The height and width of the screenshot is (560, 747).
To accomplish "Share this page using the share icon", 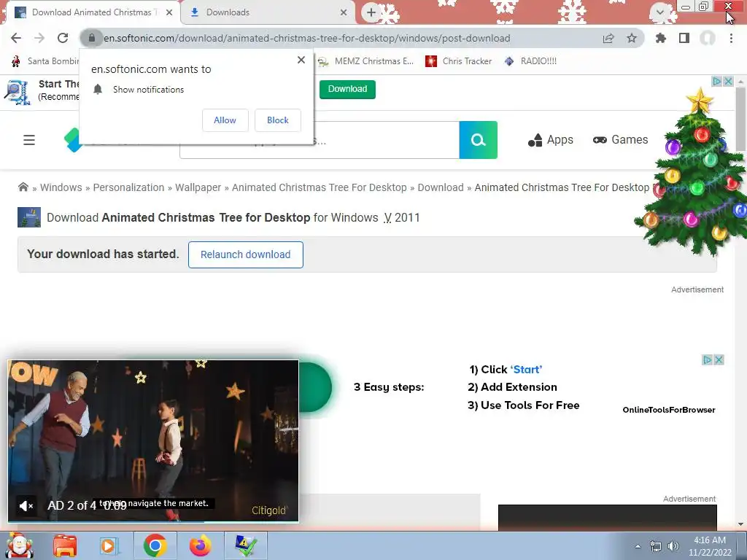I will (608, 38).
